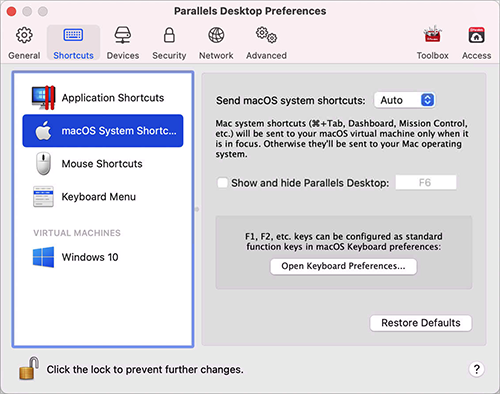Image resolution: width=500 pixels, height=394 pixels.
Task: Switch to the Advanced tab label
Action: 266,55
